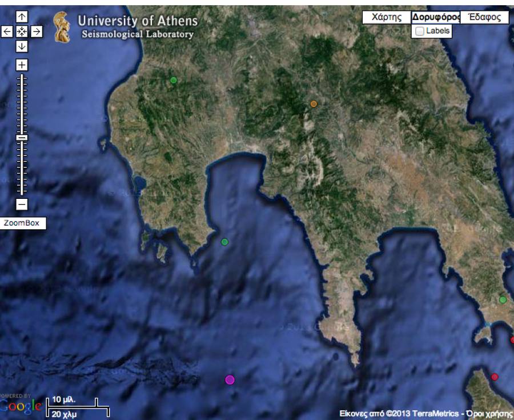The image size is (514, 420).
Task: Switch to the Χάρτης map view
Action: pyautogui.click(x=387, y=18)
